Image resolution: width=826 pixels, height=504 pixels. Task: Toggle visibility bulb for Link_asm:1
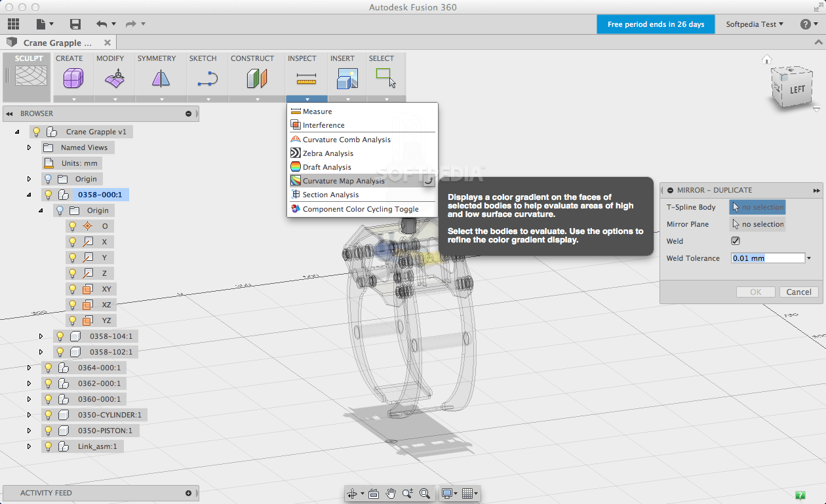click(x=49, y=446)
